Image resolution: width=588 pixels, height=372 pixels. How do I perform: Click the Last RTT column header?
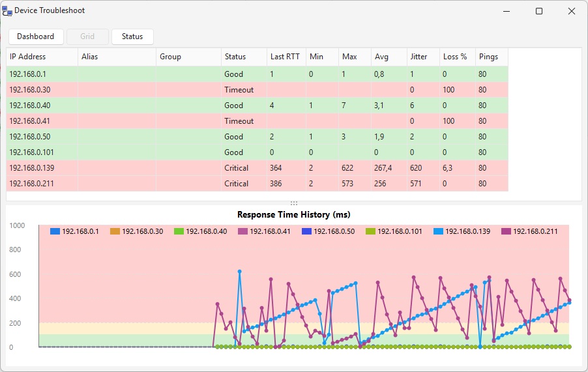pos(286,57)
